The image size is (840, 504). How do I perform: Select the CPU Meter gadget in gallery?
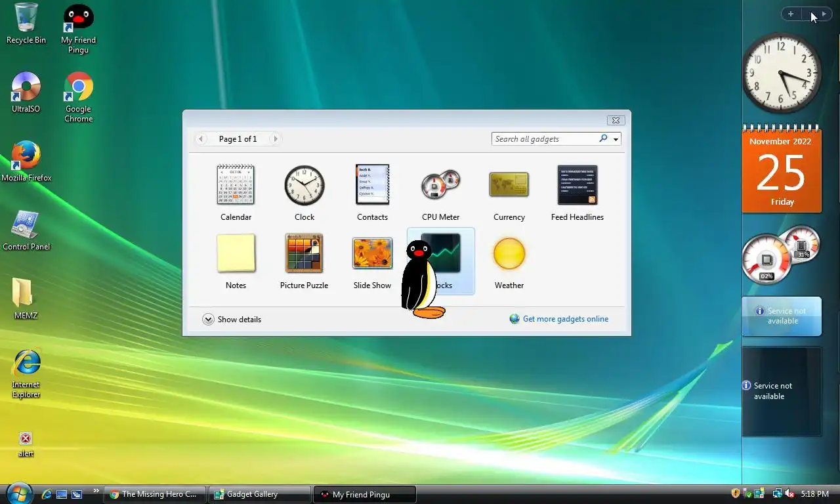click(440, 192)
